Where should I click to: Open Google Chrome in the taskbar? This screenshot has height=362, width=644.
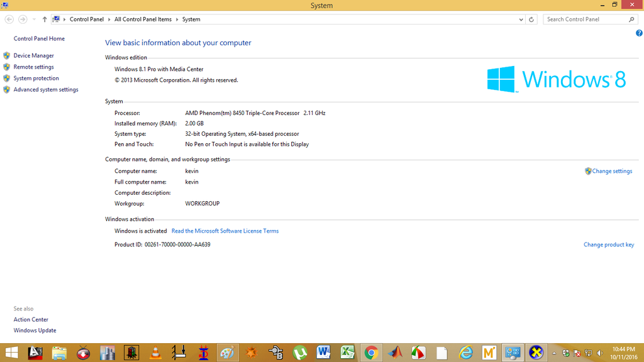371,353
